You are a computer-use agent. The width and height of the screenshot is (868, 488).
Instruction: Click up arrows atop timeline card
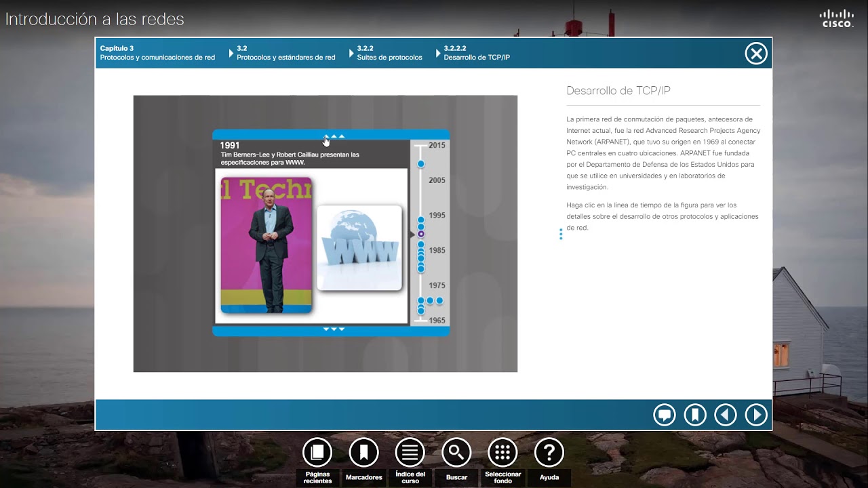(x=334, y=136)
